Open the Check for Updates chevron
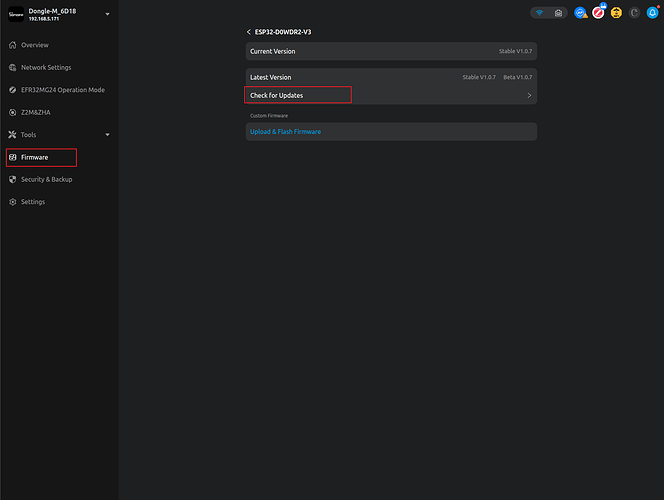The width and height of the screenshot is (664, 500). tap(529, 96)
